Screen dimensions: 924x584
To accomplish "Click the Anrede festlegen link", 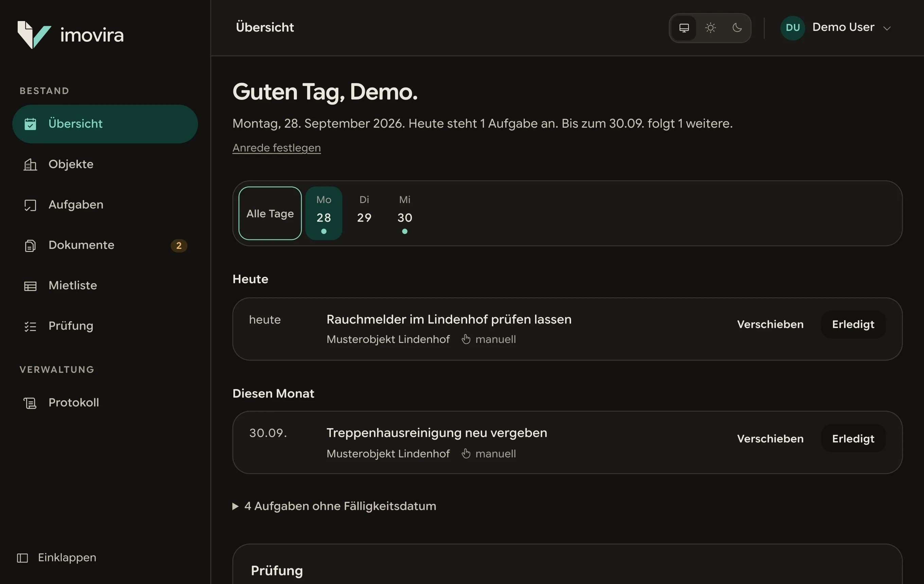I will pyautogui.click(x=276, y=148).
